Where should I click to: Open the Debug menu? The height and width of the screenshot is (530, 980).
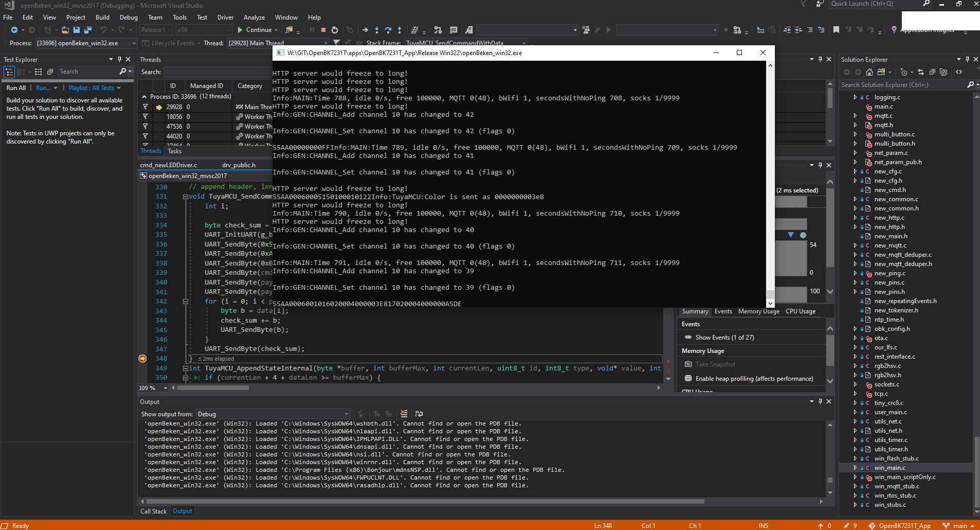coord(129,17)
